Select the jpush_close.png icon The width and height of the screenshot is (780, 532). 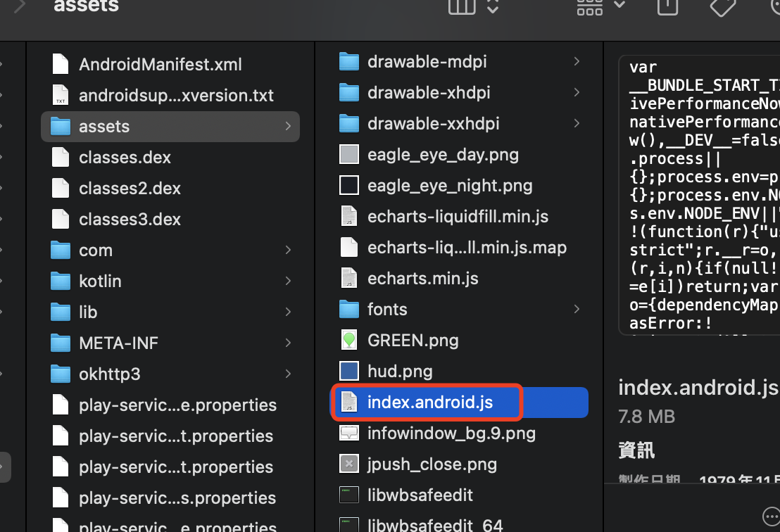pyautogui.click(x=349, y=464)
